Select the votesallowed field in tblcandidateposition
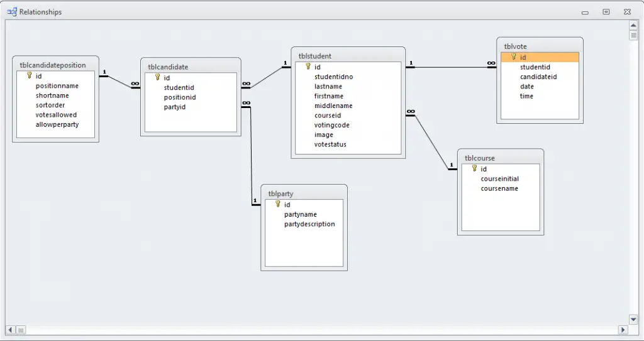This screenshot has width=644, height=341. (56, 115)
